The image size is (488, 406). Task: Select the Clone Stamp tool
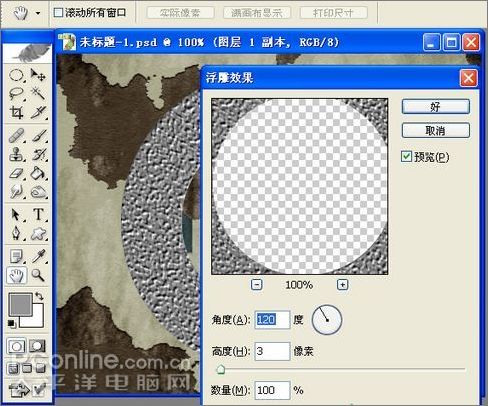tap(16, 155)
